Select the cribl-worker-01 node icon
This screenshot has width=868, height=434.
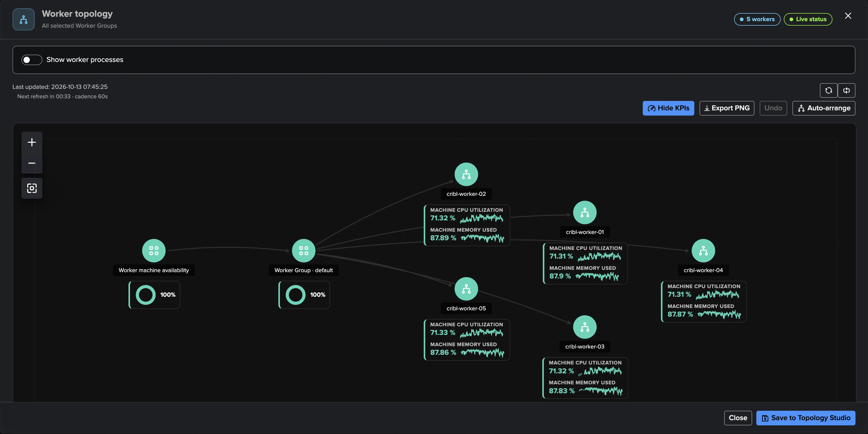click(x=585, y=213)
